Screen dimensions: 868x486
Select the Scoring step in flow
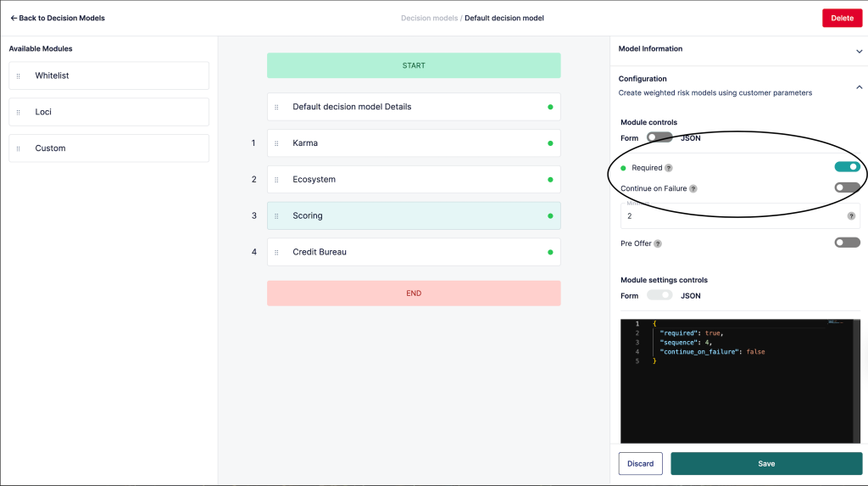tap(414, 215)
